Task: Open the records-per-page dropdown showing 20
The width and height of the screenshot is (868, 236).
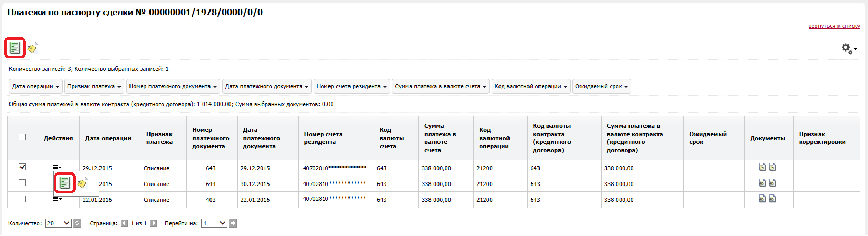Action: click(58, 223)
